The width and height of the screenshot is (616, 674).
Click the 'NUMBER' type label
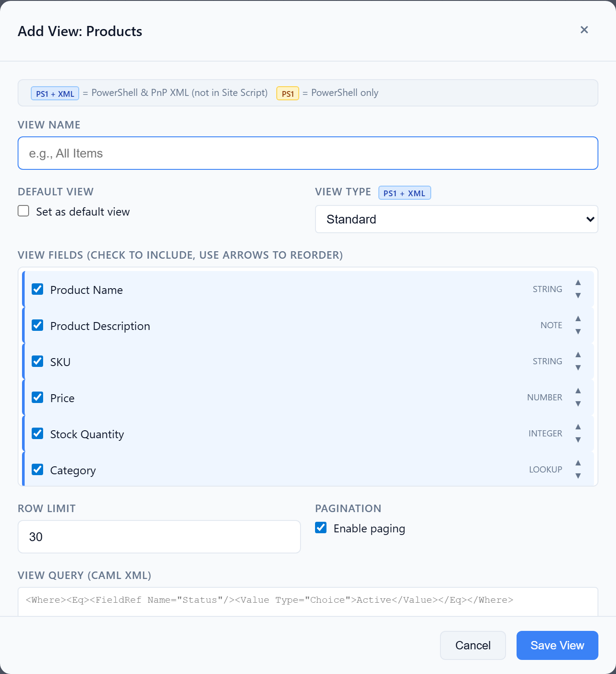545,397
